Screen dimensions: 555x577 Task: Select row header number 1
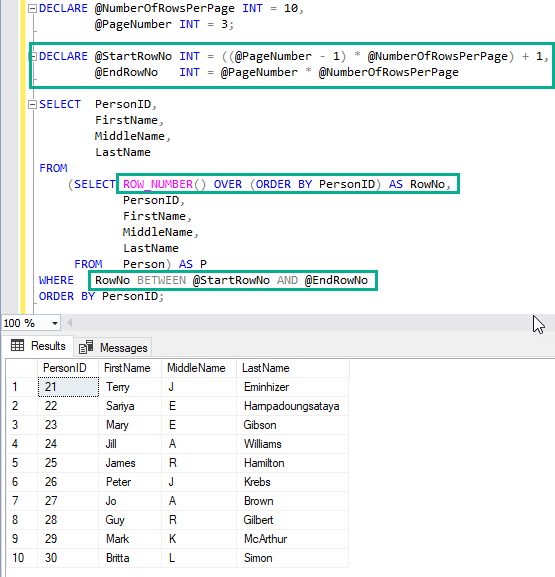[22, 387]
